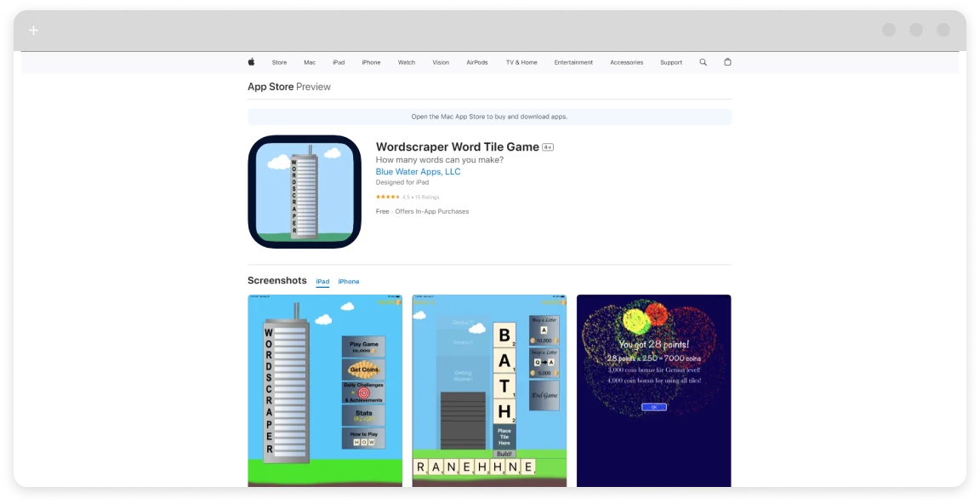
Task: Switch screenshots to iPhone tab
Action: 348,282
